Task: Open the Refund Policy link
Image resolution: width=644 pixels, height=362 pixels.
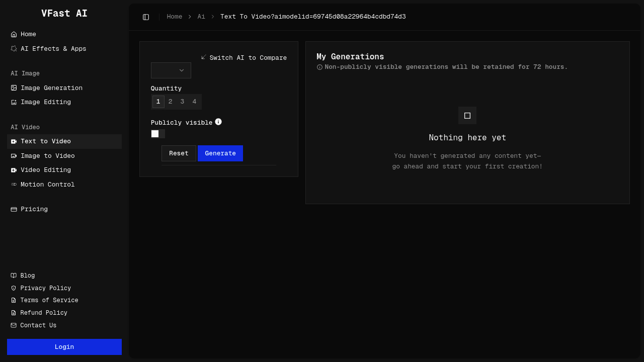Action: 43,312
